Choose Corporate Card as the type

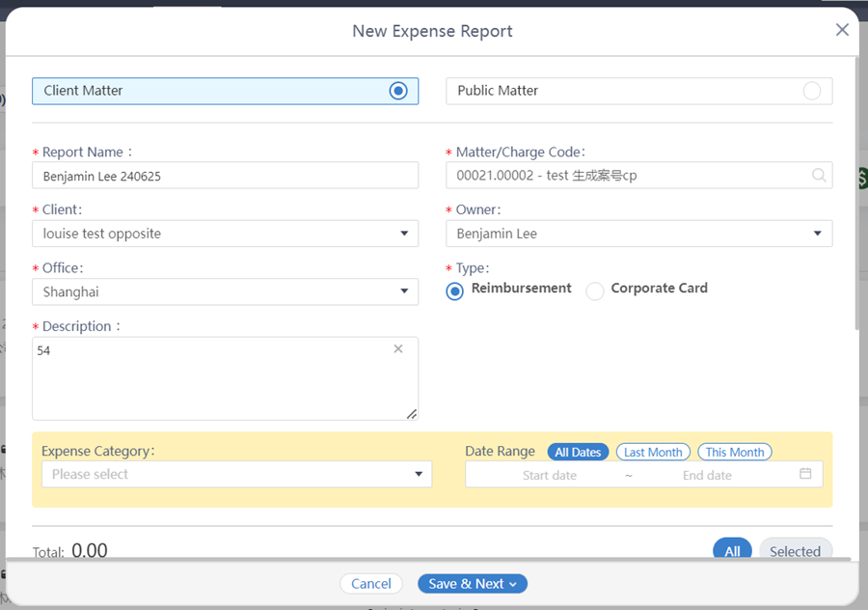click(x=595, y=290)
